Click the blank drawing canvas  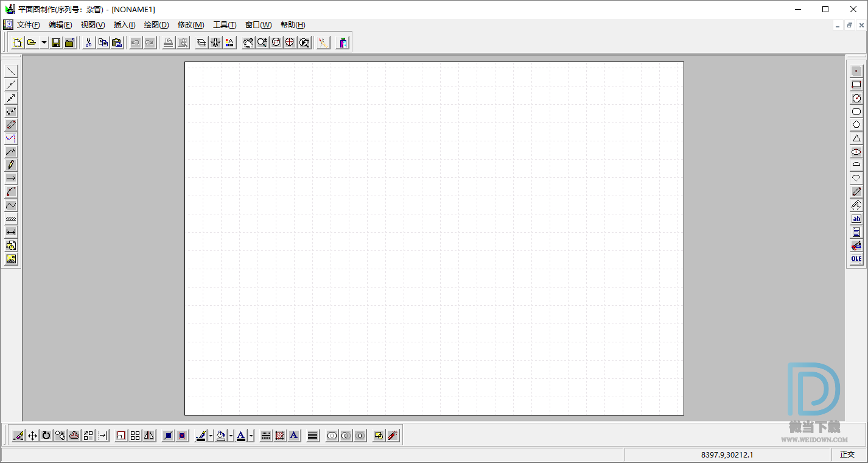434,238
